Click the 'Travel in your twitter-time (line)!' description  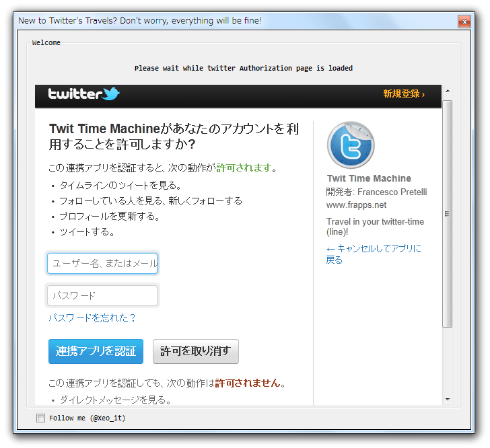tap(375, 227)
